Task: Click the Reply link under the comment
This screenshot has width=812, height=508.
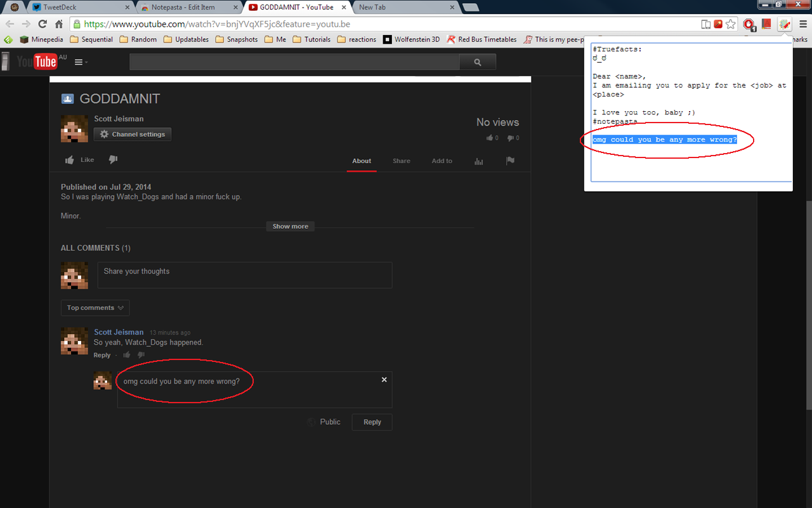Action: [102, 356]
